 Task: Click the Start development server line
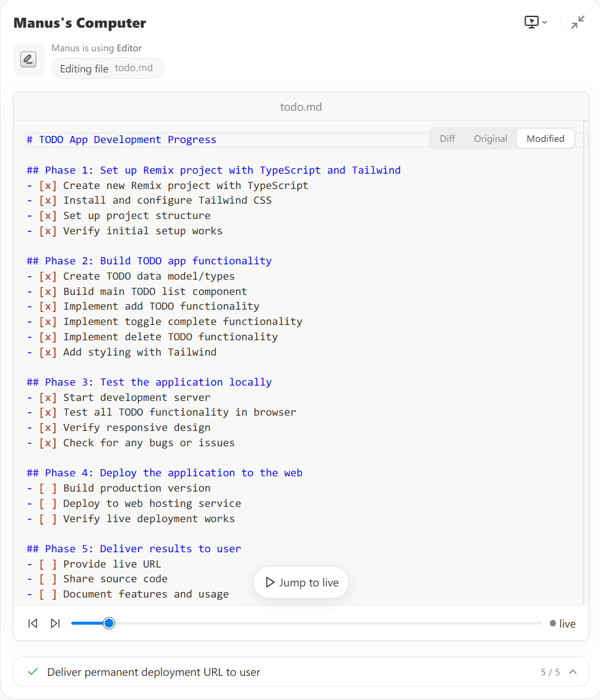(119, 398)
